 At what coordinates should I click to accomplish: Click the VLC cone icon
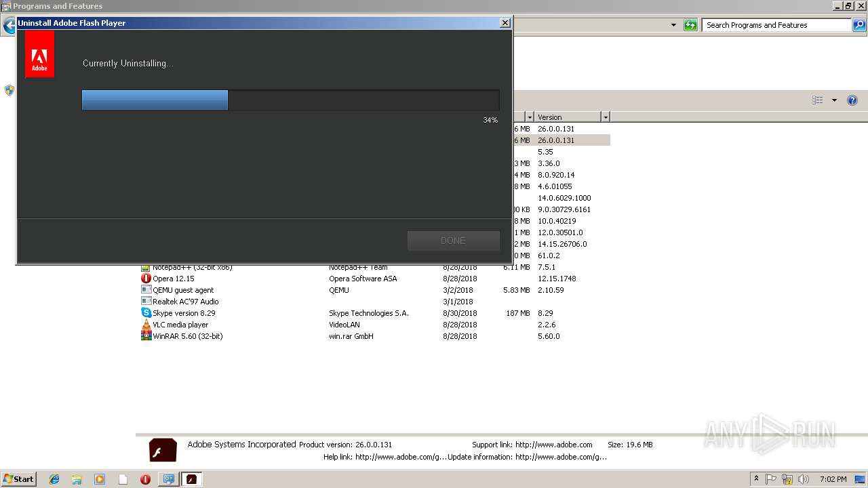[146, 325]
